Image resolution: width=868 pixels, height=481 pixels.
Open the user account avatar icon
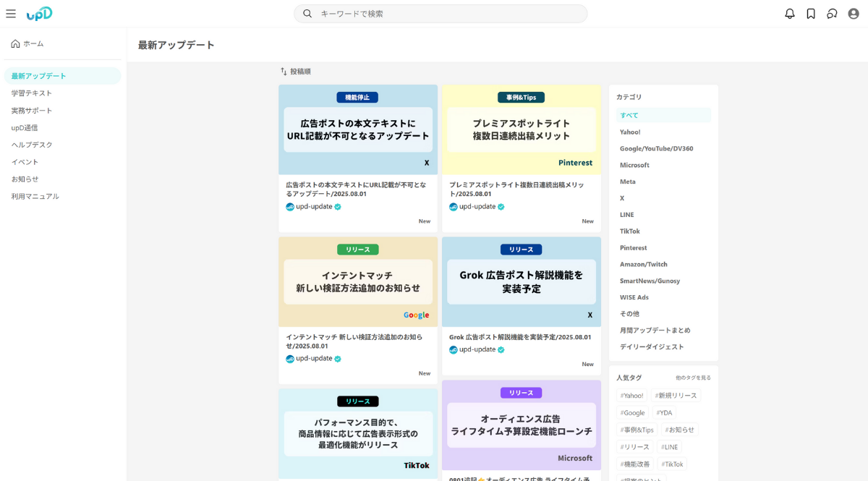(854, 14)
